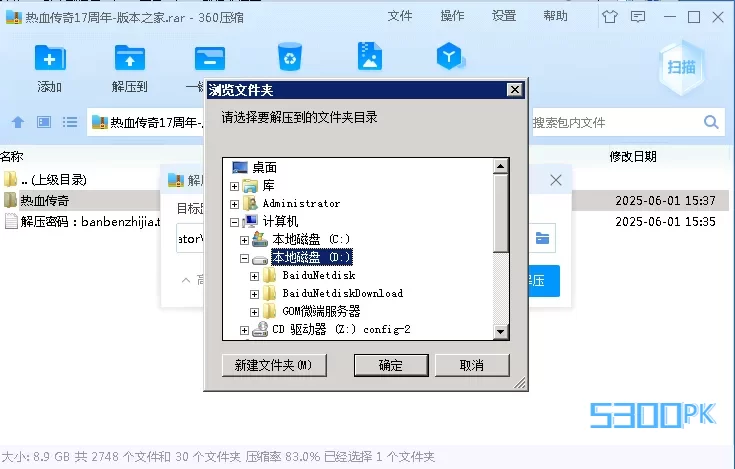Viewport: 735px width, 469px height.
Task: Click the search magnifier icon
Action: 711,122
